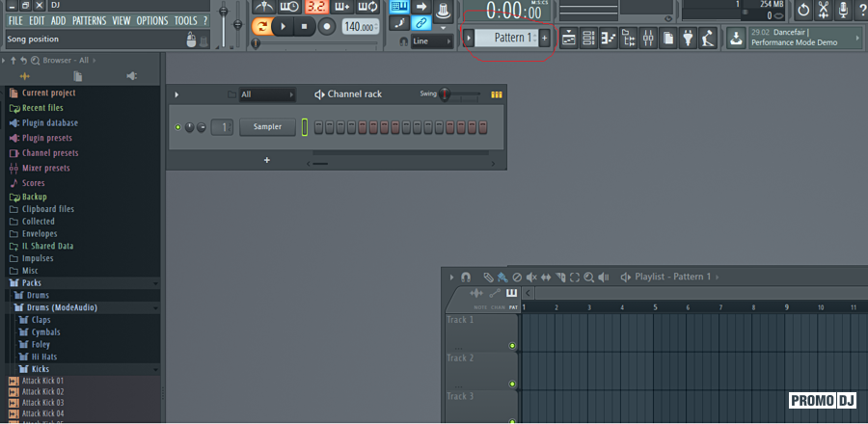Open the Piano roll view icon

[609, 39]
